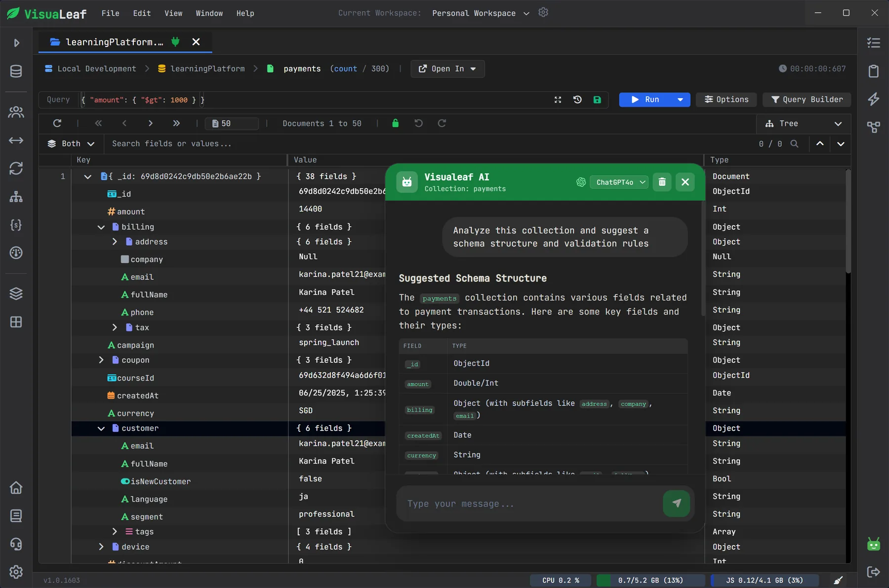Save the query with the green disk icon
This screenshot has width=889, height=588.
pos(597,100)
